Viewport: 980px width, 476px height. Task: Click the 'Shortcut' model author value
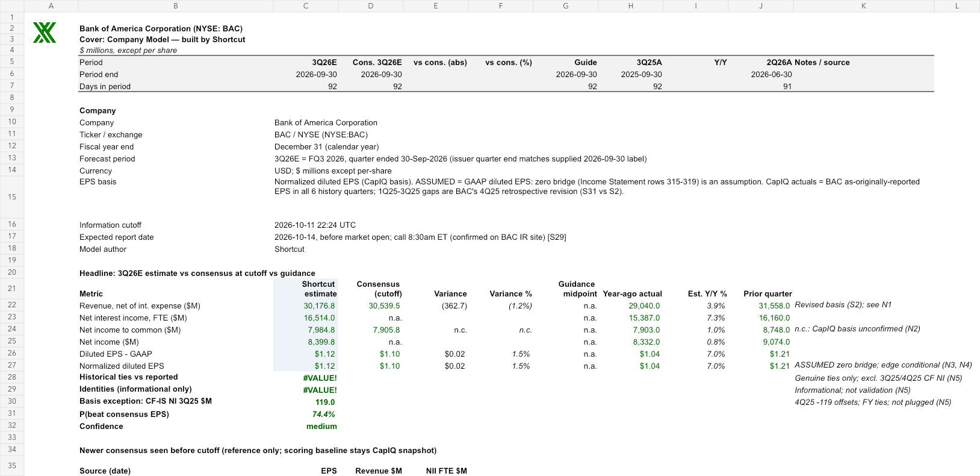(x=290, y=249)
